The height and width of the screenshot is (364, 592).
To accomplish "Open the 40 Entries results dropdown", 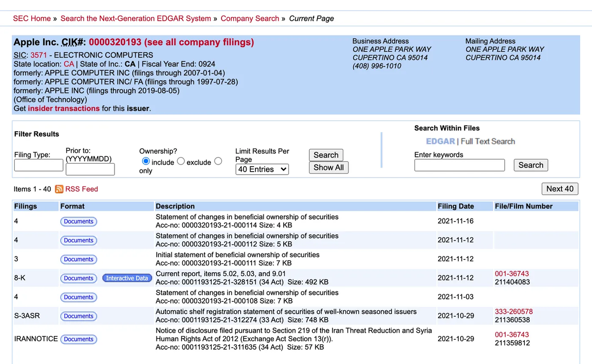I will pyautogui.click(x=262, y=169).
